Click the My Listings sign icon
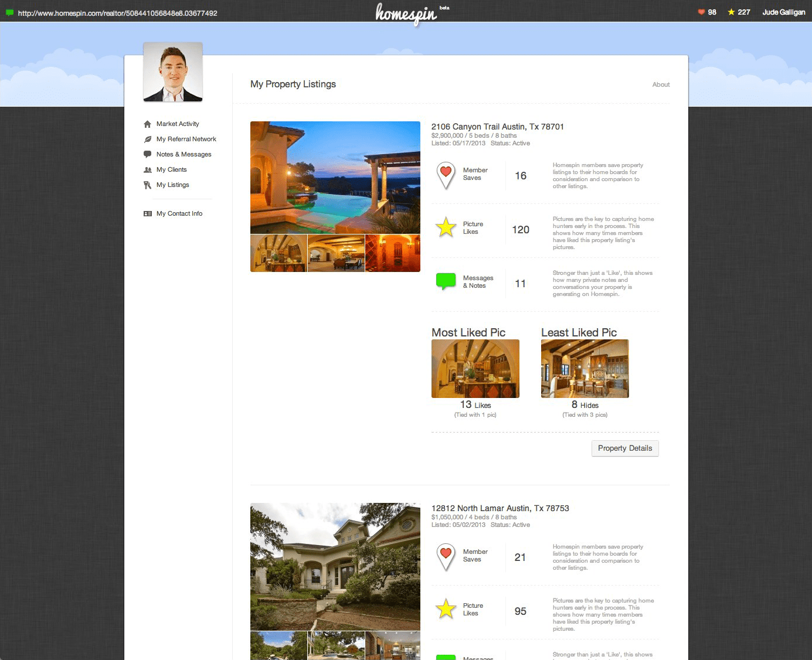This screenshot has height=660, width=812. [x=148, y=185]
